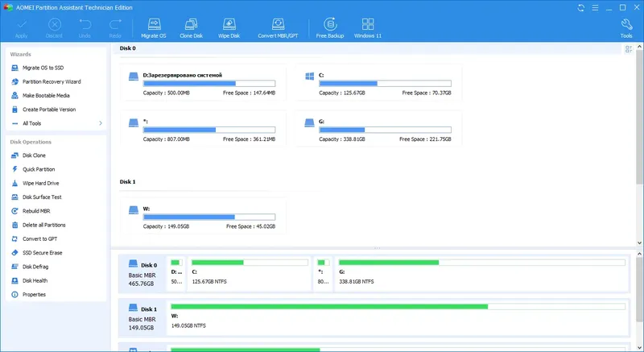
Task: Click the Windows 11 toolbar icon
Action: click(x=368, y=24)
